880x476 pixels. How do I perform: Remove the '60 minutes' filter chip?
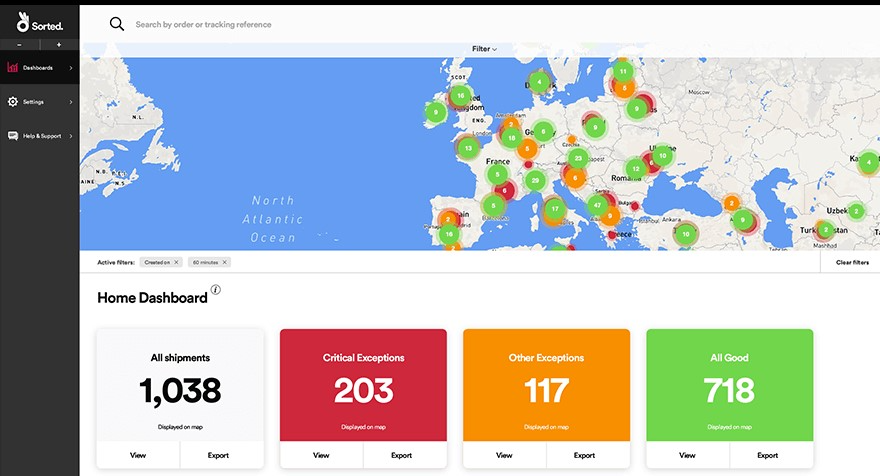click(225, 262)
